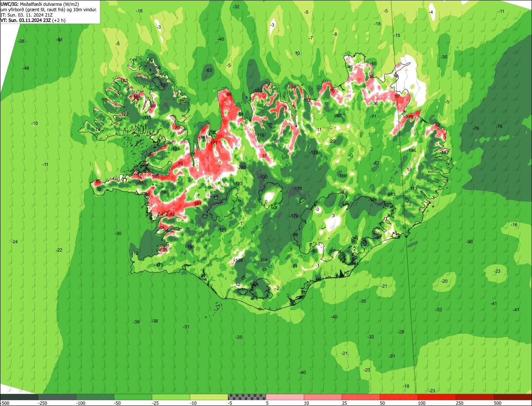Click map value '171' in the red area

tap(214, 143)
